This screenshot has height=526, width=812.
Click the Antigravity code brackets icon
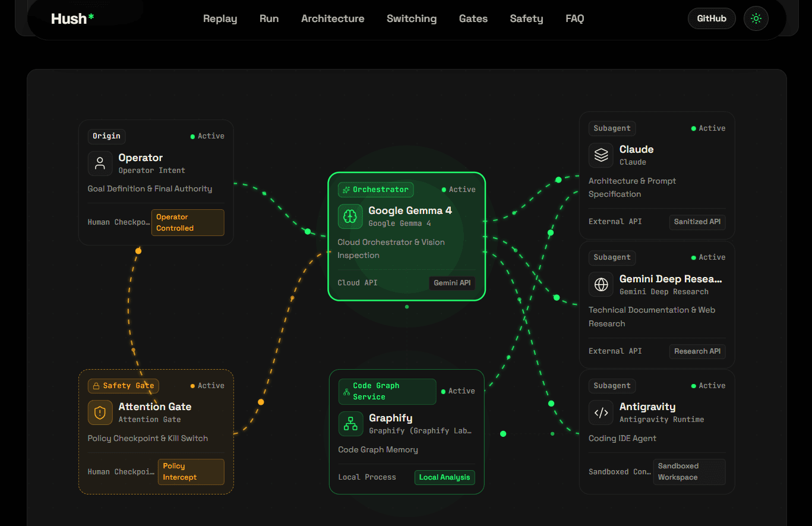pos(601,412)
